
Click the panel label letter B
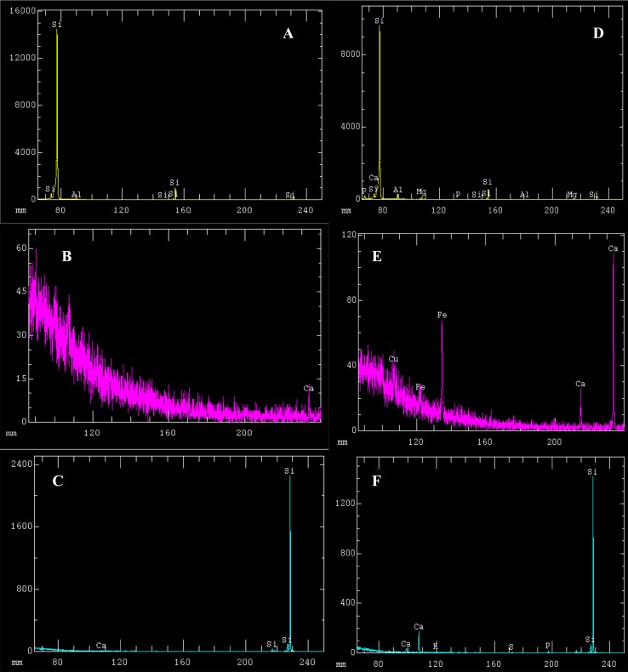click(67, 256)
